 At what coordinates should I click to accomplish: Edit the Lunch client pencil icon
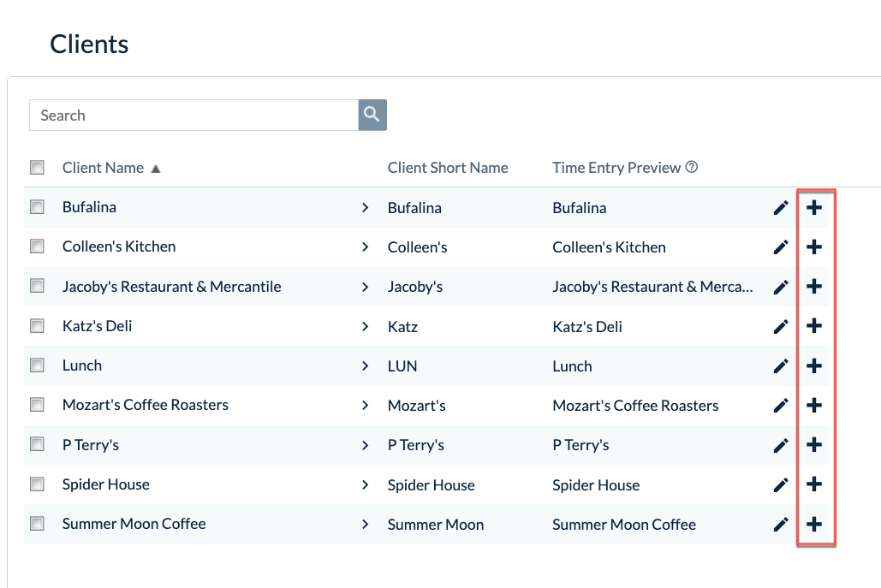[781, 366]
